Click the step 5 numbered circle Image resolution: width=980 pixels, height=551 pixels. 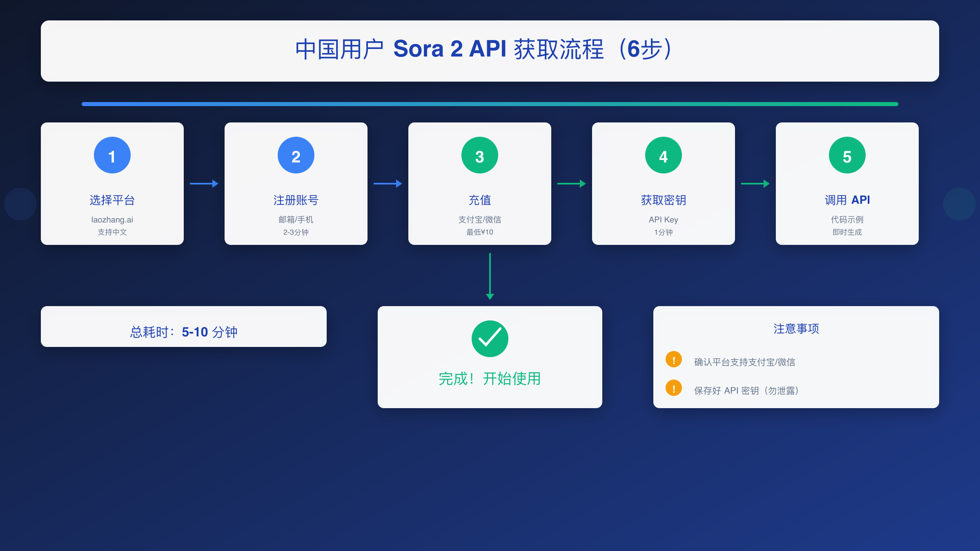pyautogui.click(x=847, y=155)
